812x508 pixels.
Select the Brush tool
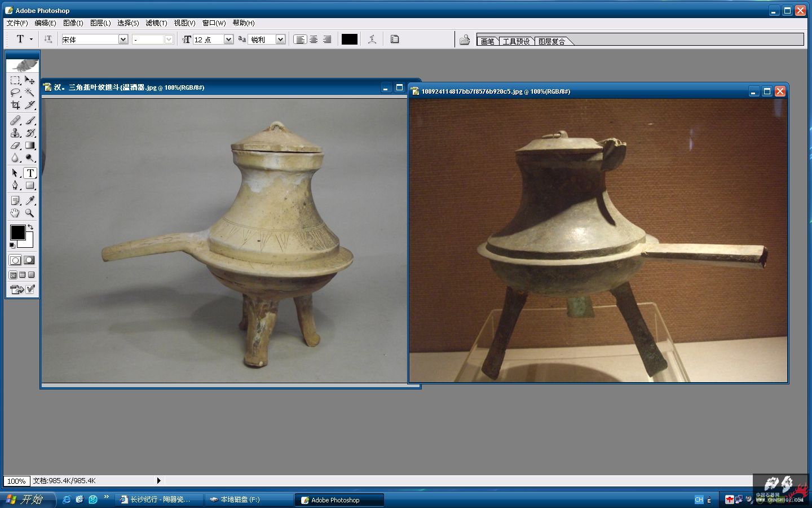point(30,120)
